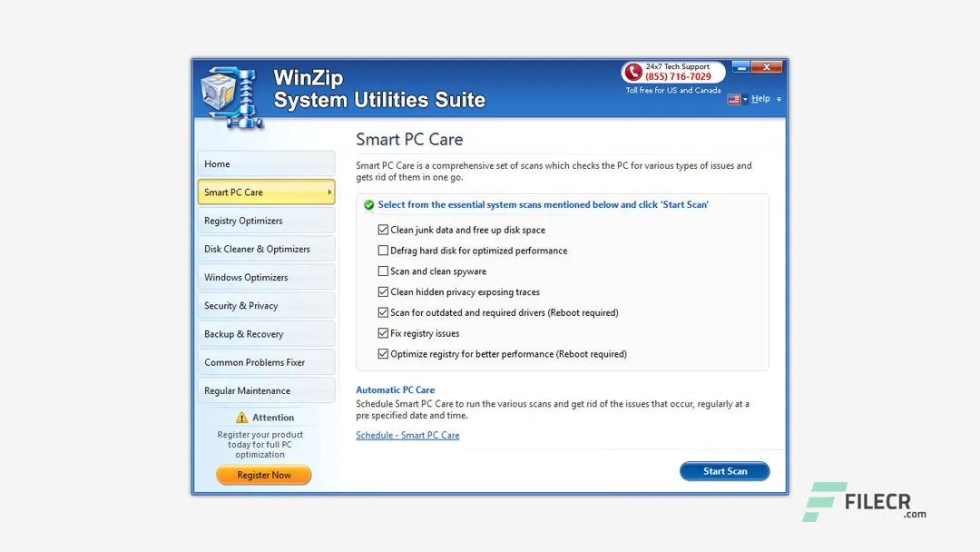Screen dimensions: 980x552
Task: Click the yellow Attention warning icon
Action: [242, 418]
